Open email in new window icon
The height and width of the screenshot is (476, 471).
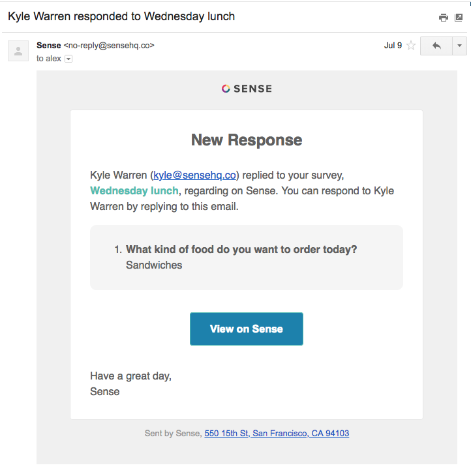tap(458, 18)
